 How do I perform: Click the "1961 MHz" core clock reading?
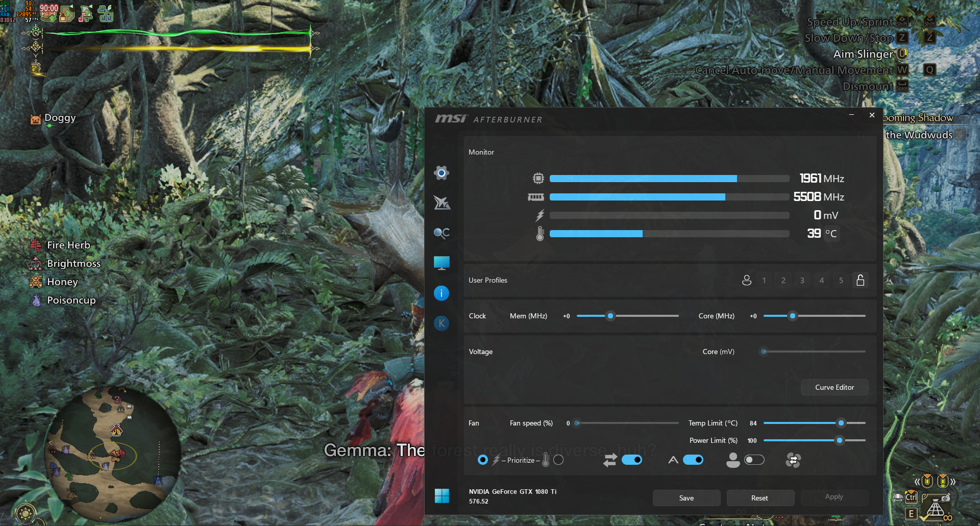(x=822, y=178)
